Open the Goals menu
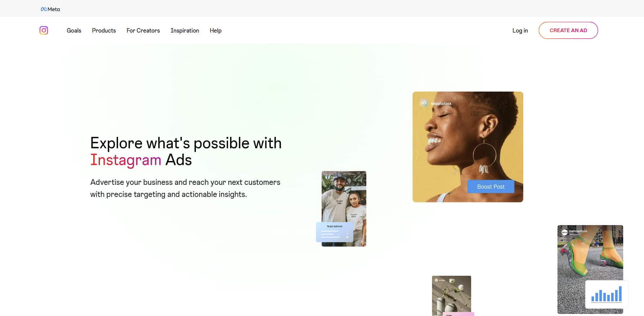This screenshot has width=644, height=316. (74, 31)
